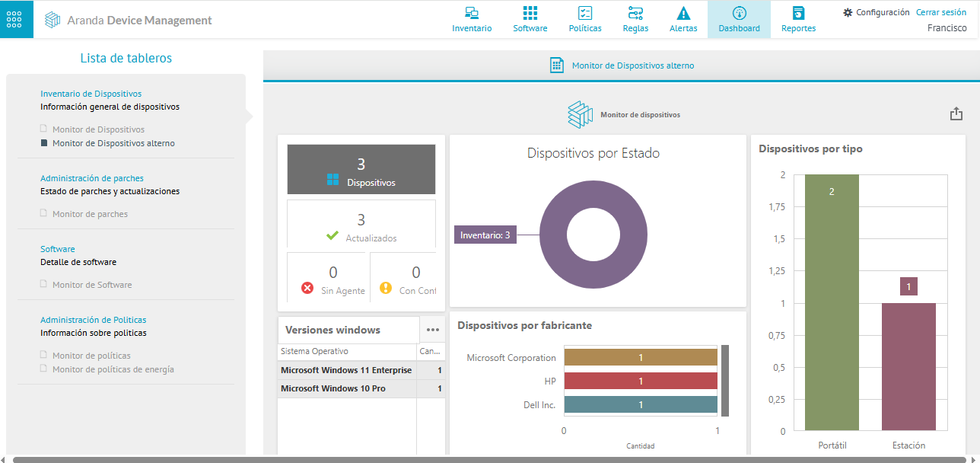Screen dimensions: 980x463
Task: Click the Aranda Device Management logo
Action: tap(128, 21)
